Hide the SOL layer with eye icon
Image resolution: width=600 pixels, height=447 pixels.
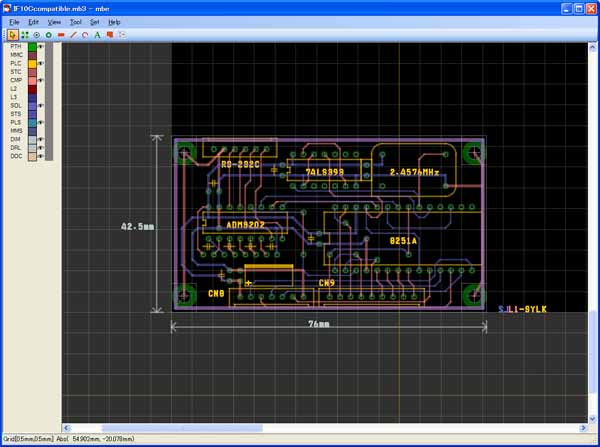41,106
